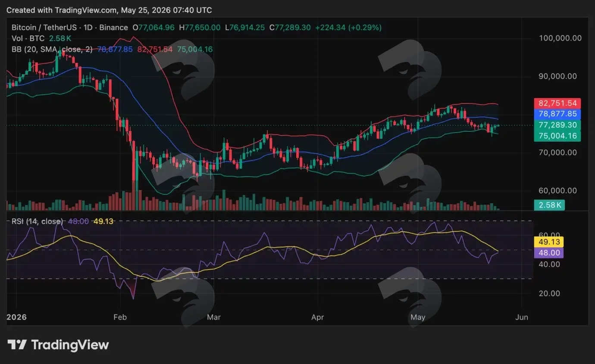Image resolution: width=595 pixels, height=364 pixels.
Task: Select the Vol · BTC indicator label
Action: [28, 38]
